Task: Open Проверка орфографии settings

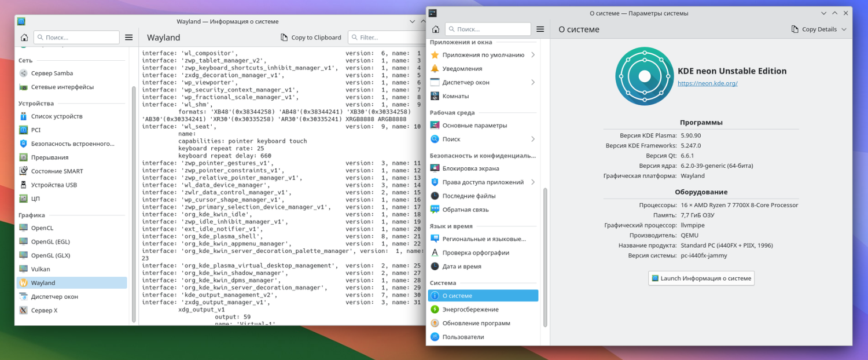Action: point(483,252)
